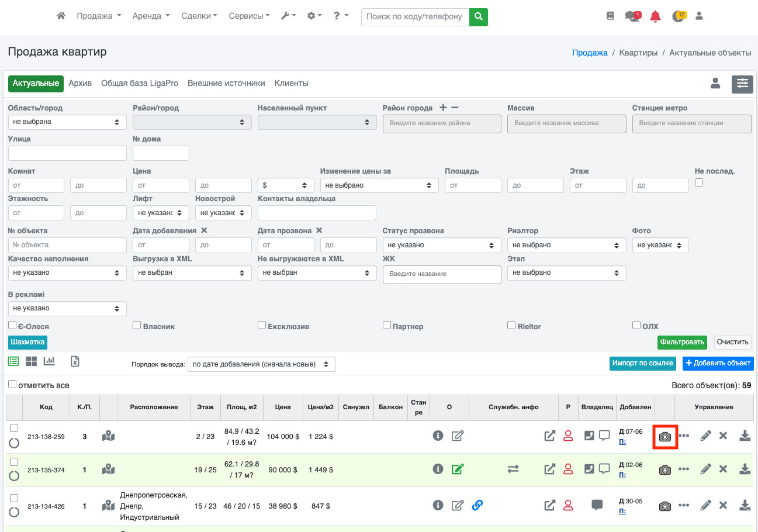Toggle the filter sliders panel button
This screenshot has width=758, height=532.
tap(742, 84)
